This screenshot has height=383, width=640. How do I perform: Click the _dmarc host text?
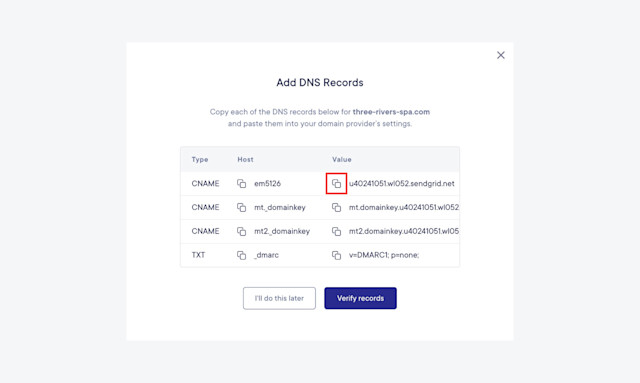click(266, 255)
